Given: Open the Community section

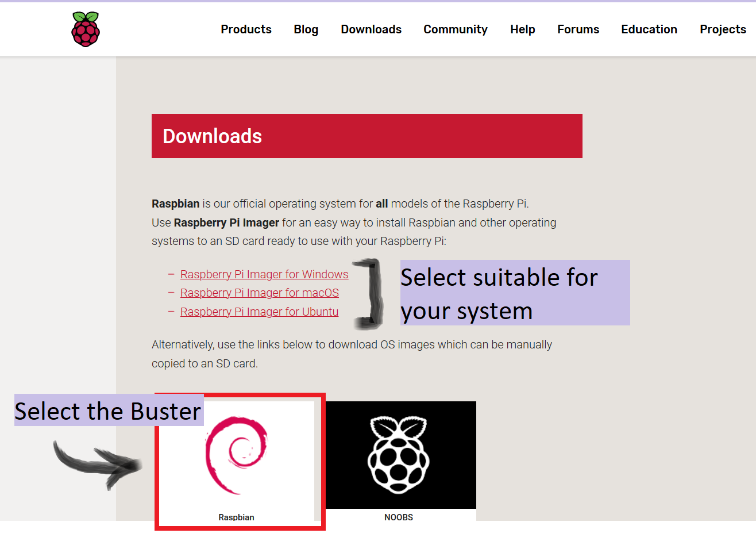Looking at the screenshot, I should 455,29.
